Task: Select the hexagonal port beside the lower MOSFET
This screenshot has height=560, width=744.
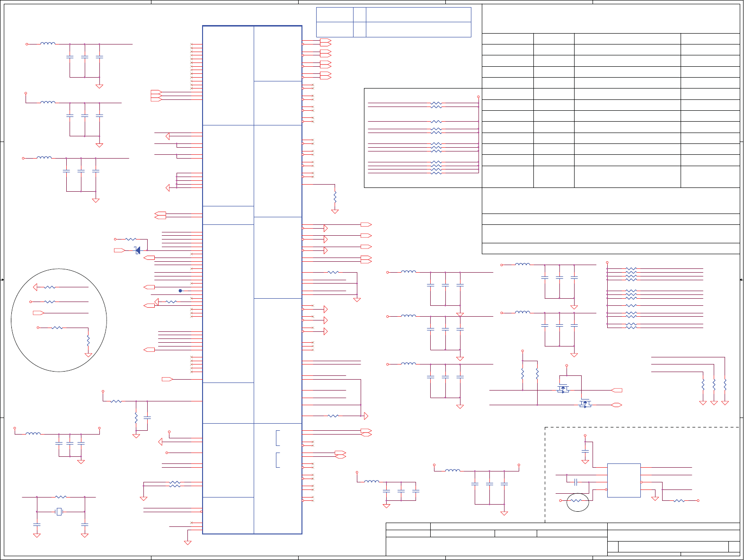Action: (617, 405)
